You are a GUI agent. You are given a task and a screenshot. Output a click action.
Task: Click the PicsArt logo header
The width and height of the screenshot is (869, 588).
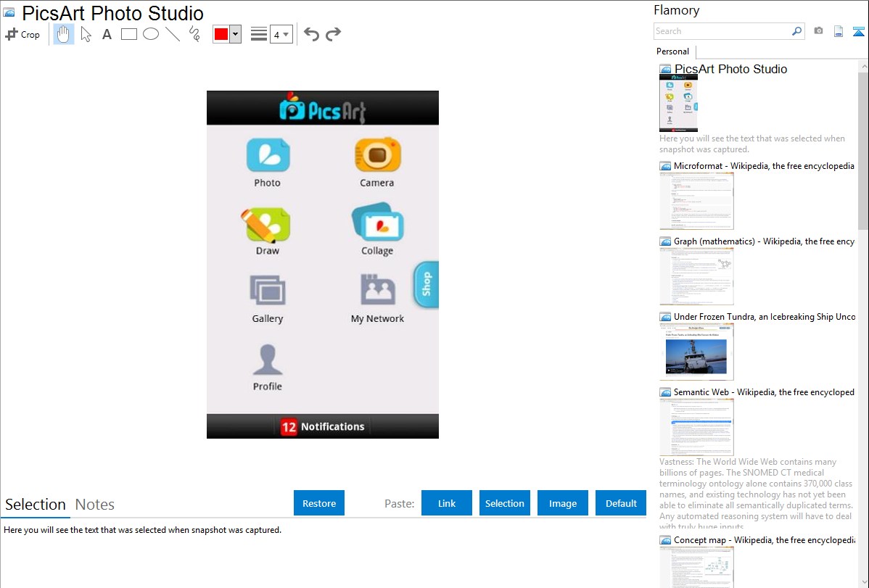[x=323, y=107]
